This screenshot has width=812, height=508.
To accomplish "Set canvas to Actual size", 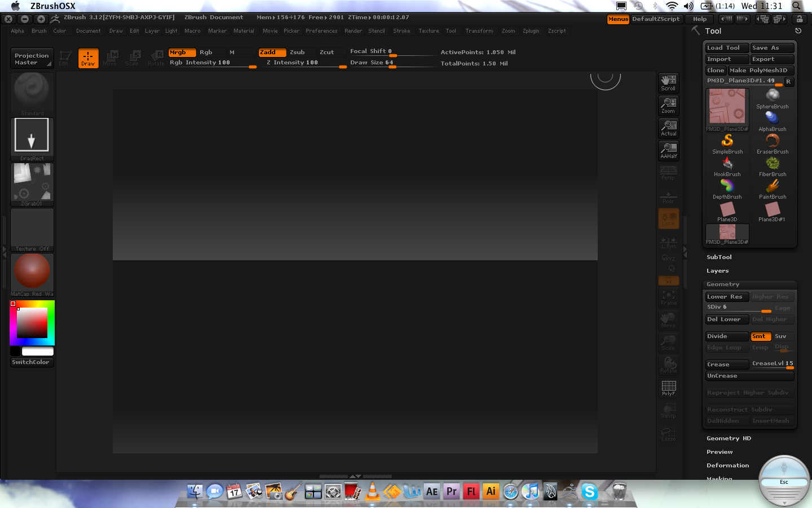I will [668, 128].
